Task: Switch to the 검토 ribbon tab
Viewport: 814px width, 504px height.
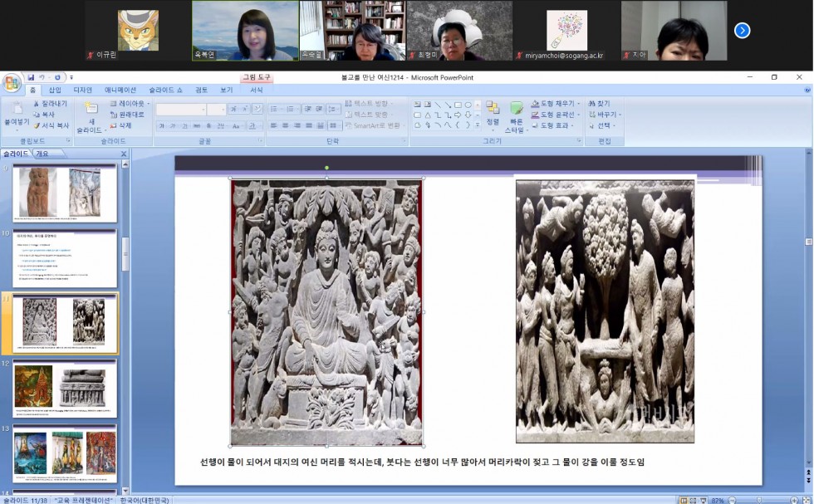Action: pos(201,90)
